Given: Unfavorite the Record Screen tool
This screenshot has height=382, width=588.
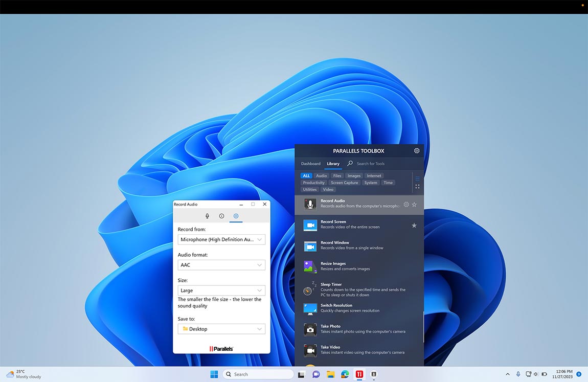Looking at the screenshot, I should click(414, 225).
